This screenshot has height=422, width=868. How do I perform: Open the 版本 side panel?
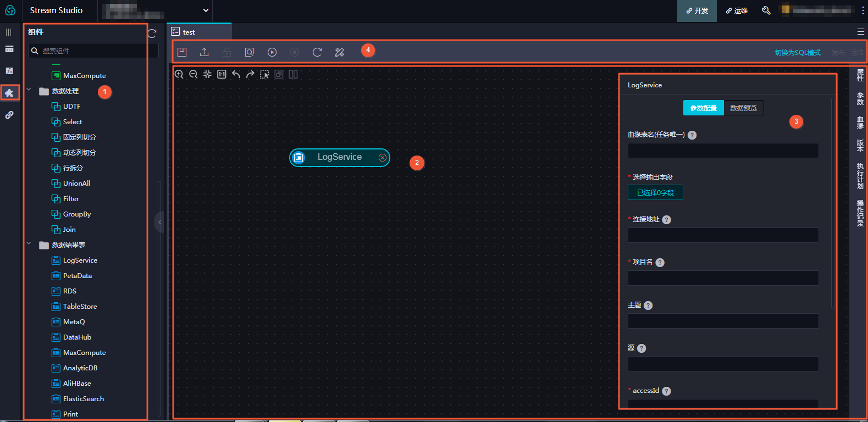[x=860, y=146]
